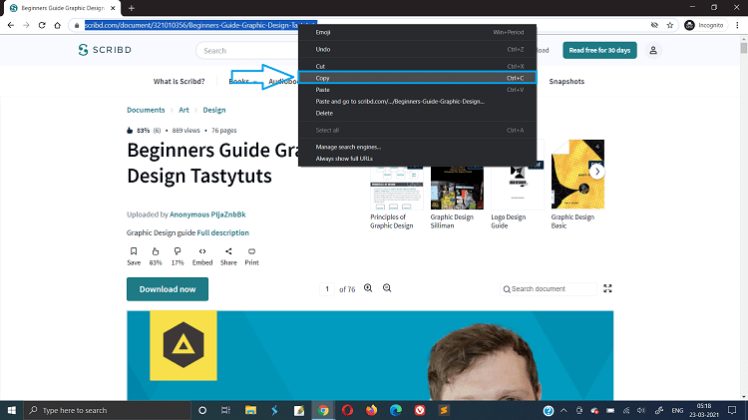Viewport: 748px width, 420px height.
Task: Open the user account menu
Action: pos(653,50)
